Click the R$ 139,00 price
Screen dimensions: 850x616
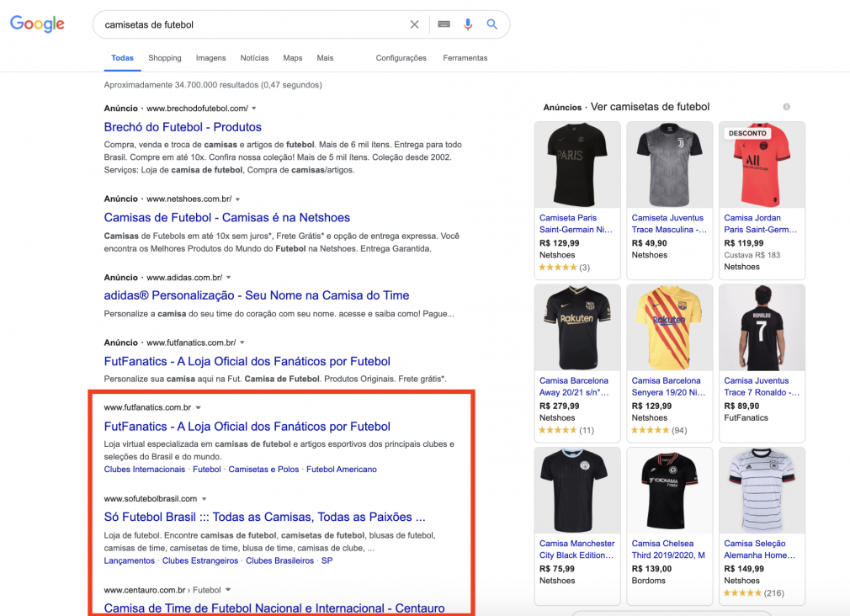(651, 569)
